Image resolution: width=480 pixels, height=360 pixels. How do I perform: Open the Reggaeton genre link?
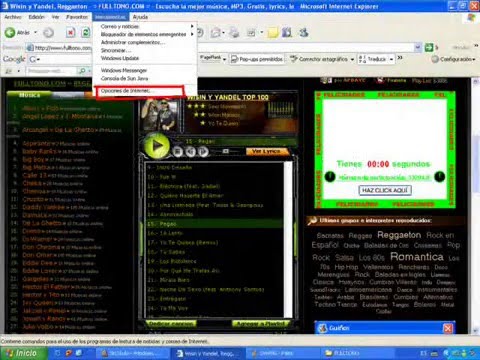click(399, 235)
